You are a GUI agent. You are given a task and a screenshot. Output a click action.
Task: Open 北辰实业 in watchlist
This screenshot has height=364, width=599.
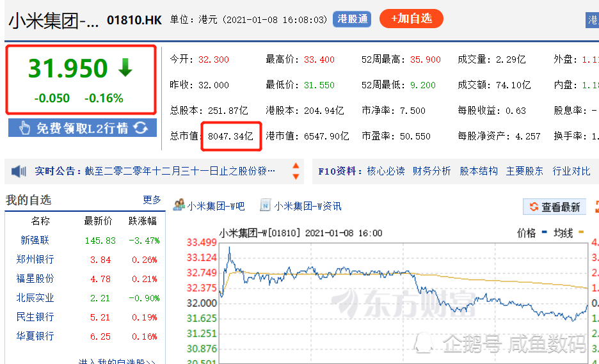click(35, 297)
